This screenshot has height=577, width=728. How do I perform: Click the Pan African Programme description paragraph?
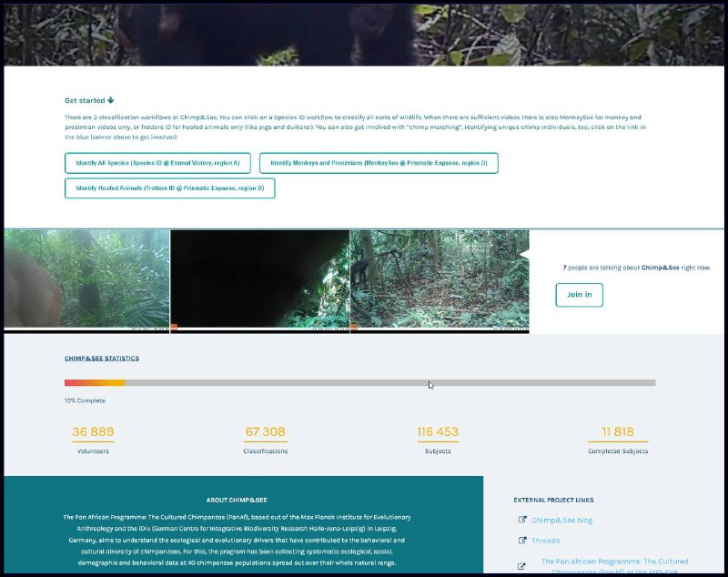(x=237, y=540)
